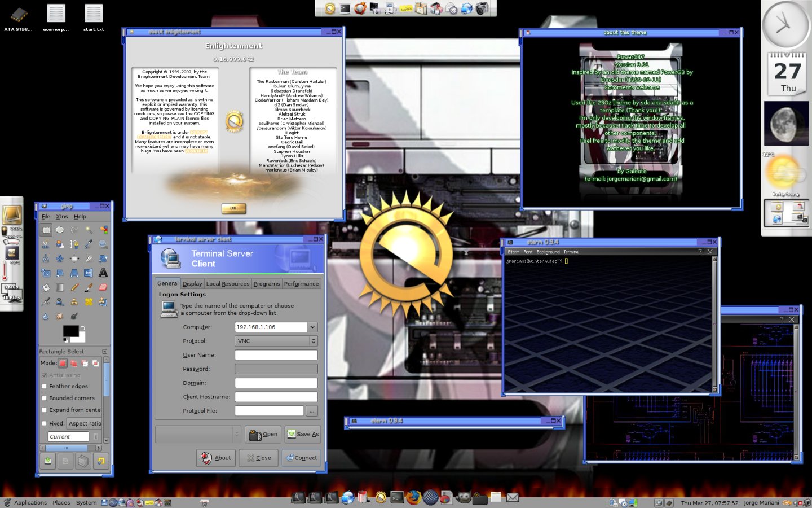The width and height of the screenshot is (812, 508).
Task: Choose the Free Select lasso tool
Action: click(74, 230)
